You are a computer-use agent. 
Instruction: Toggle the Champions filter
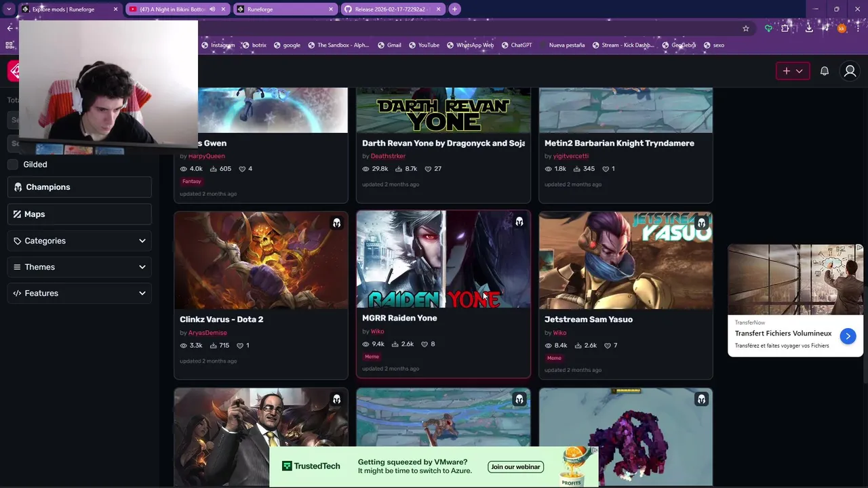[x=79, y=187]
